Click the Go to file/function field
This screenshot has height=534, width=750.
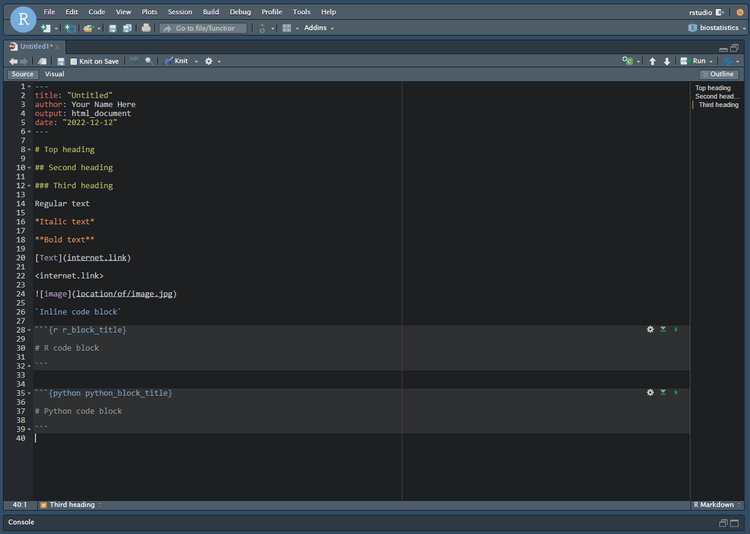[203, 28]
